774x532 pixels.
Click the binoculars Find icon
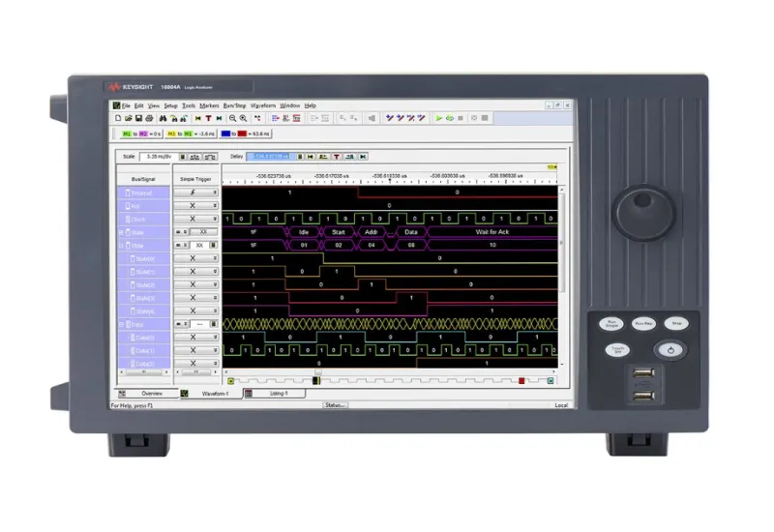[163, 118]
